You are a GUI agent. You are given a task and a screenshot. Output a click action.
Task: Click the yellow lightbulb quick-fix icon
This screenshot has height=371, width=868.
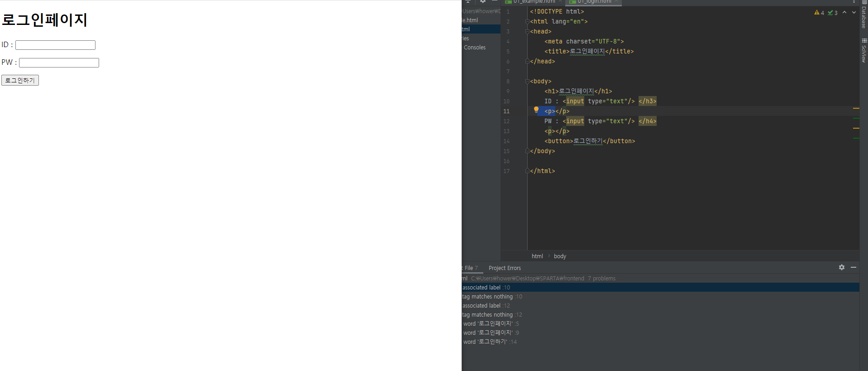536,110
